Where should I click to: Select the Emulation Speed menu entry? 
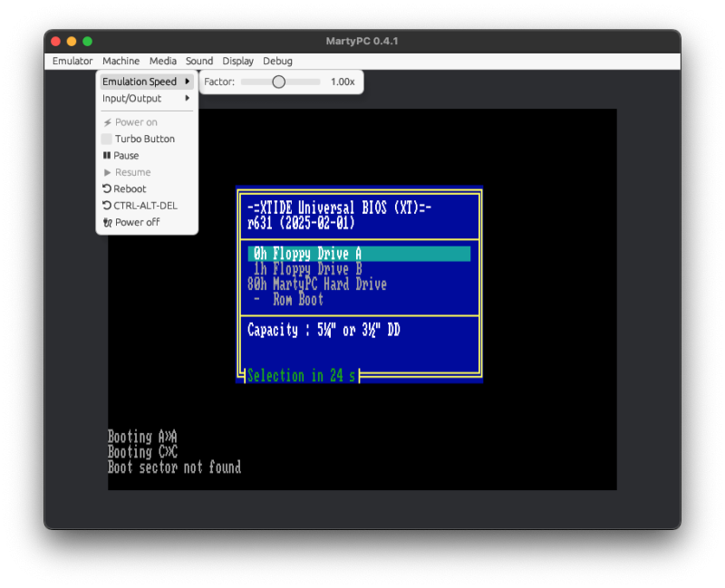147,82
